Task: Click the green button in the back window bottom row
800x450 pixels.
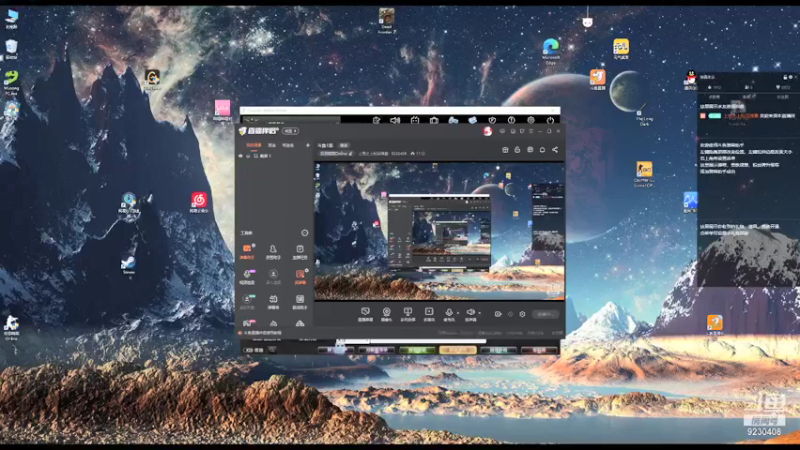Action: point(417,350)
